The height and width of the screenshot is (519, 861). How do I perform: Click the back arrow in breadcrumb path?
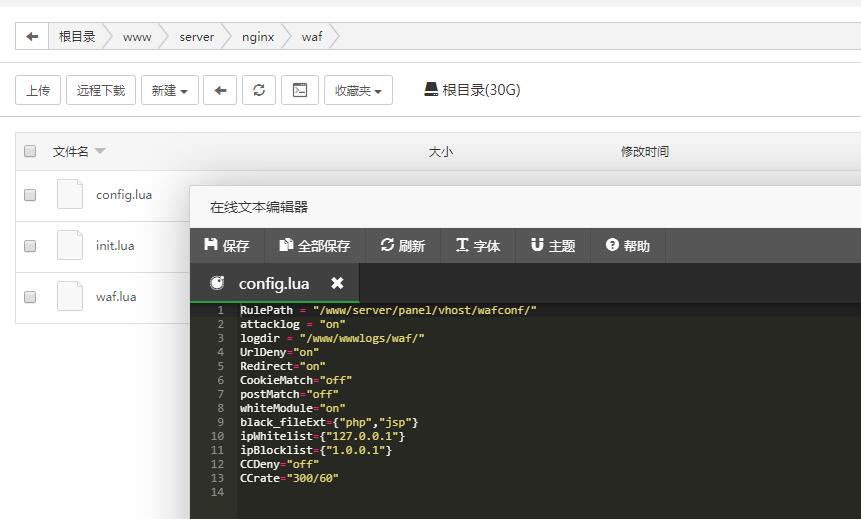click(32, 37)
